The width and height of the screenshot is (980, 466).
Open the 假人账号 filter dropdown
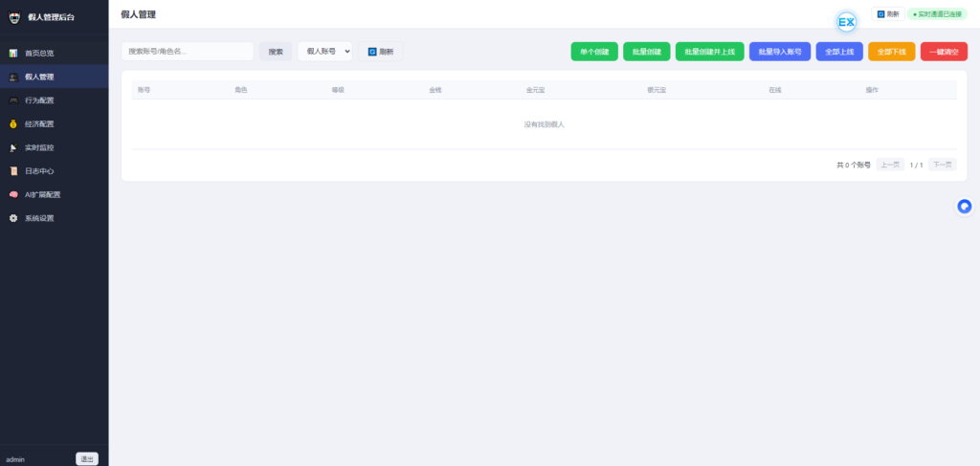(x=325, y=52)
